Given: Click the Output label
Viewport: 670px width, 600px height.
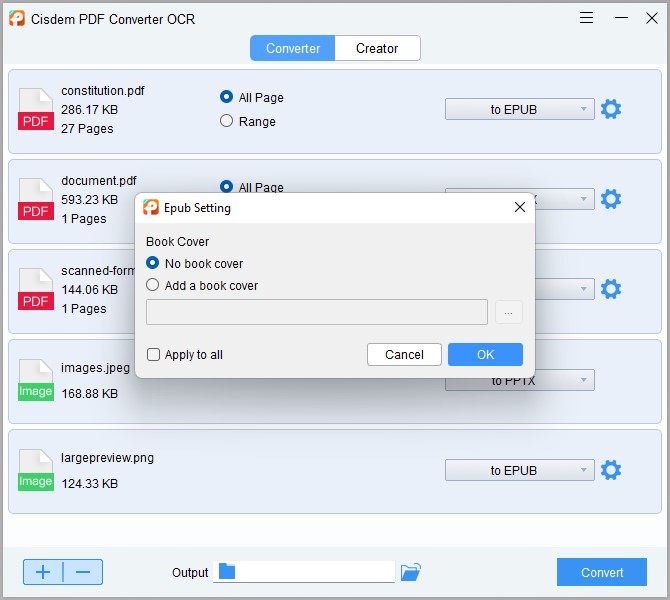Looking at the screenshot, I should [x=190, y=572].
